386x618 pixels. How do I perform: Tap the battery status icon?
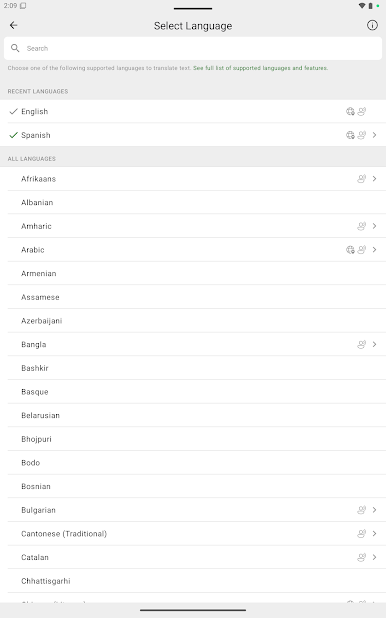[370, 6]
